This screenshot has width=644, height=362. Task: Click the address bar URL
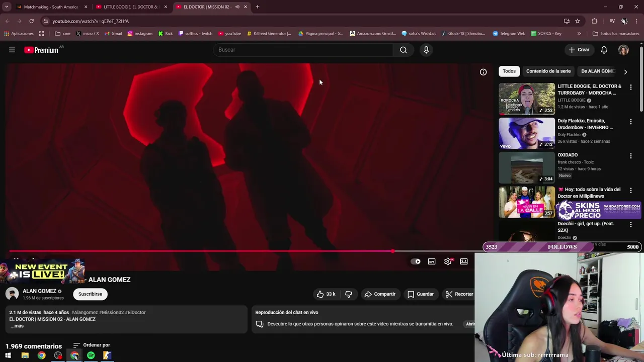tap(91, 21)
